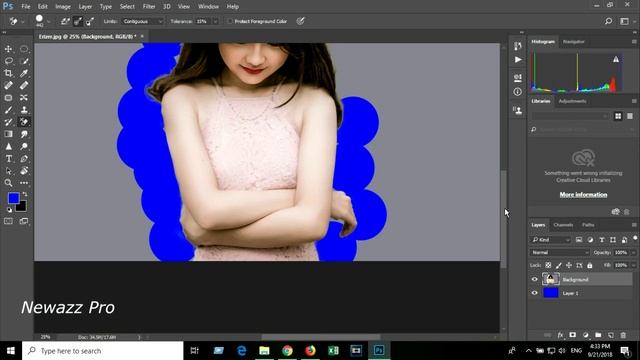Toggle lock all padlock

point(589,265)
